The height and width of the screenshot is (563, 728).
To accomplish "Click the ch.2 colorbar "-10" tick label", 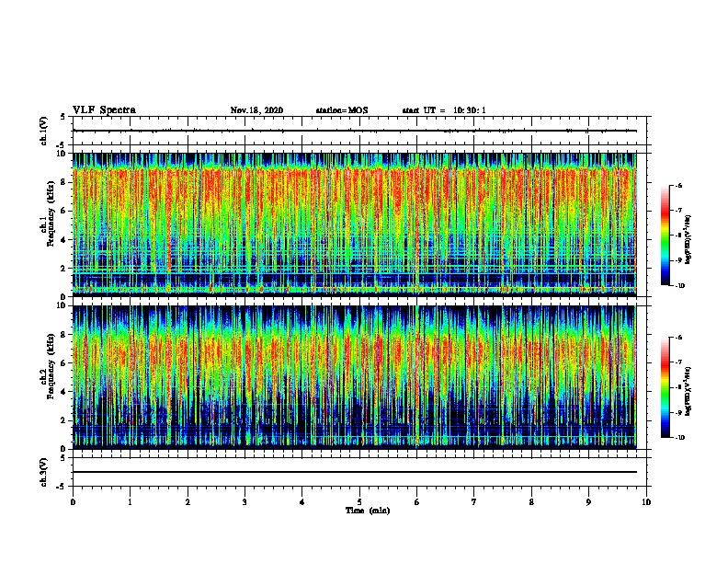I will coord(680,437).
